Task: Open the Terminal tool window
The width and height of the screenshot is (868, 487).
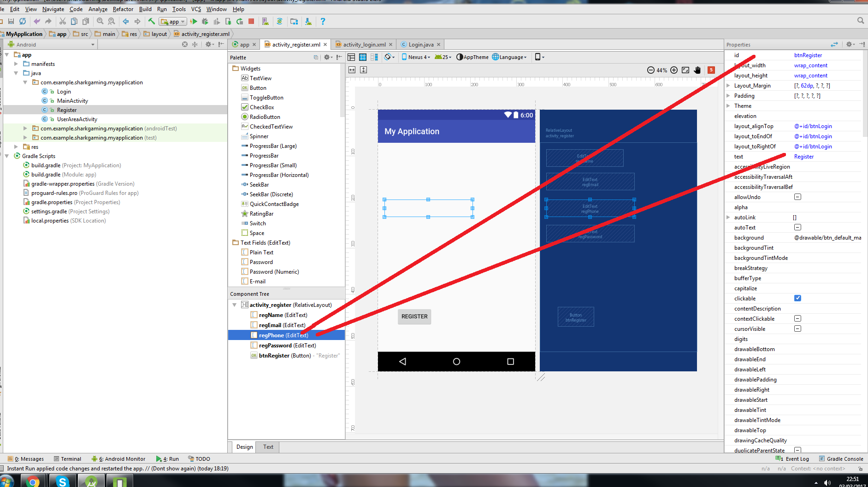Action: pos(67,458)
